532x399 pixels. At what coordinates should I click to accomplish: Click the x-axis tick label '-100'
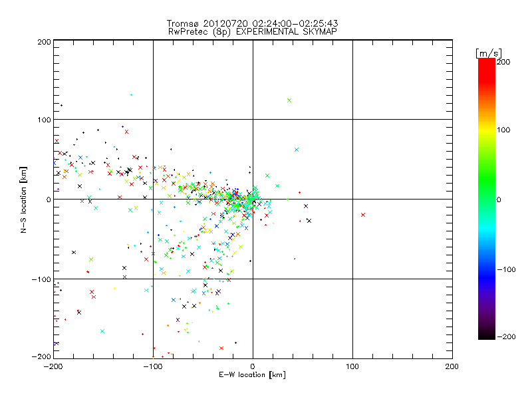tap(153, 366)
